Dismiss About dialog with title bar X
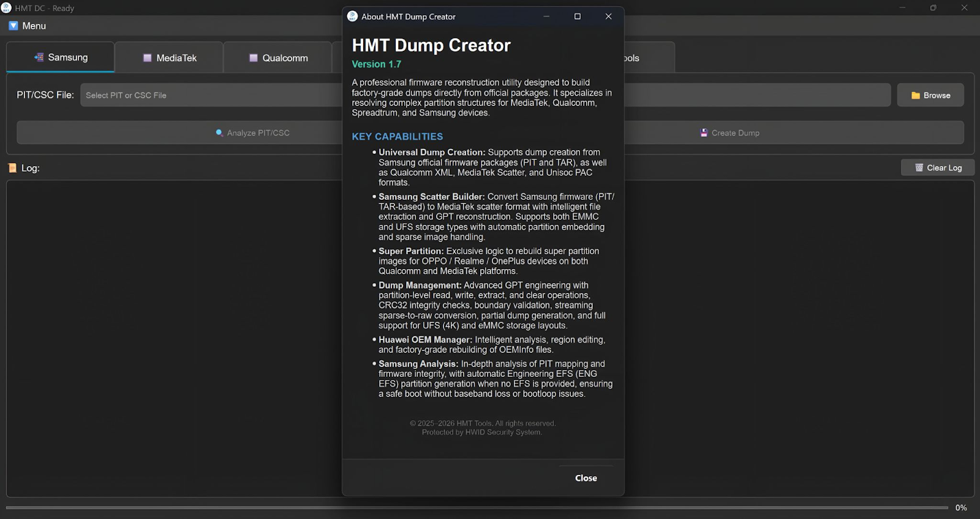Image resolution: width=980 pixels, height=519 pixels. click(x=608, y=17)
